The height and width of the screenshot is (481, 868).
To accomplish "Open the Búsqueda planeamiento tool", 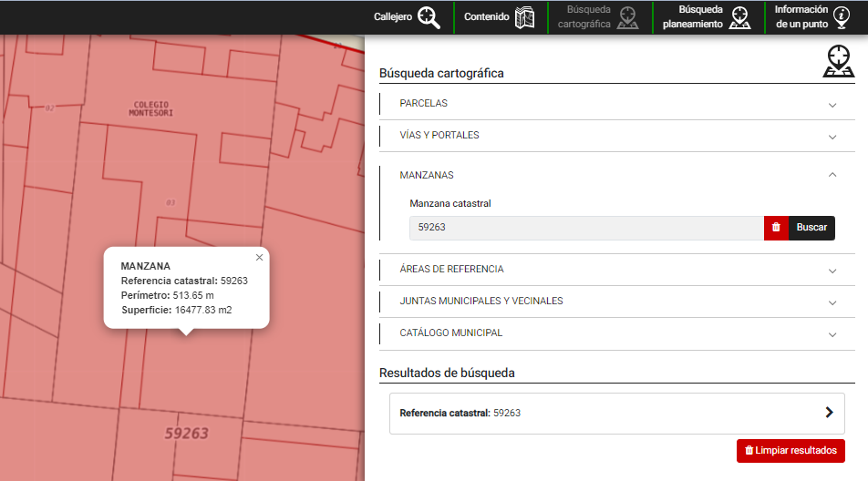I will pos(707,17).
